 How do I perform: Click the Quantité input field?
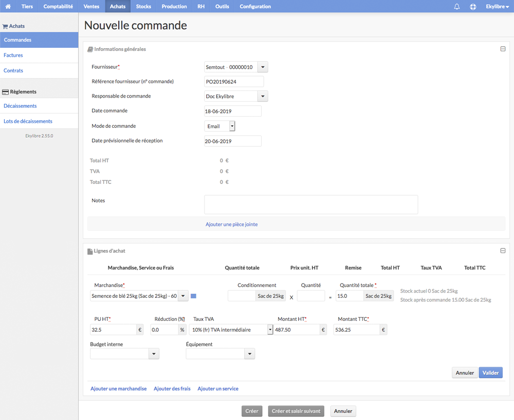click(311, 296)
